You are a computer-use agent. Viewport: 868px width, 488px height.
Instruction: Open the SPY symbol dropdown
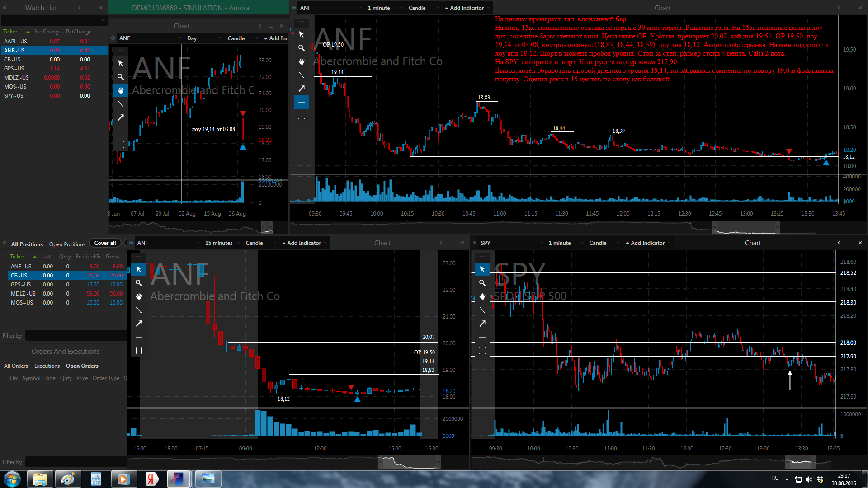point(511,243)
